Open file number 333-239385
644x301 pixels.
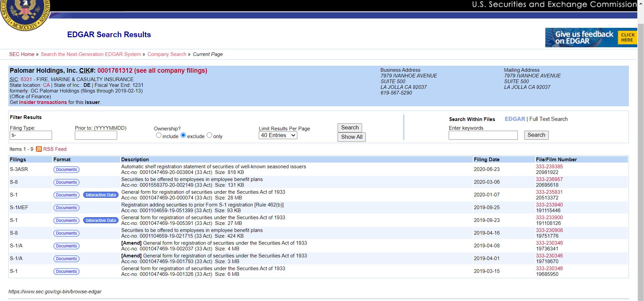[549, 167]
